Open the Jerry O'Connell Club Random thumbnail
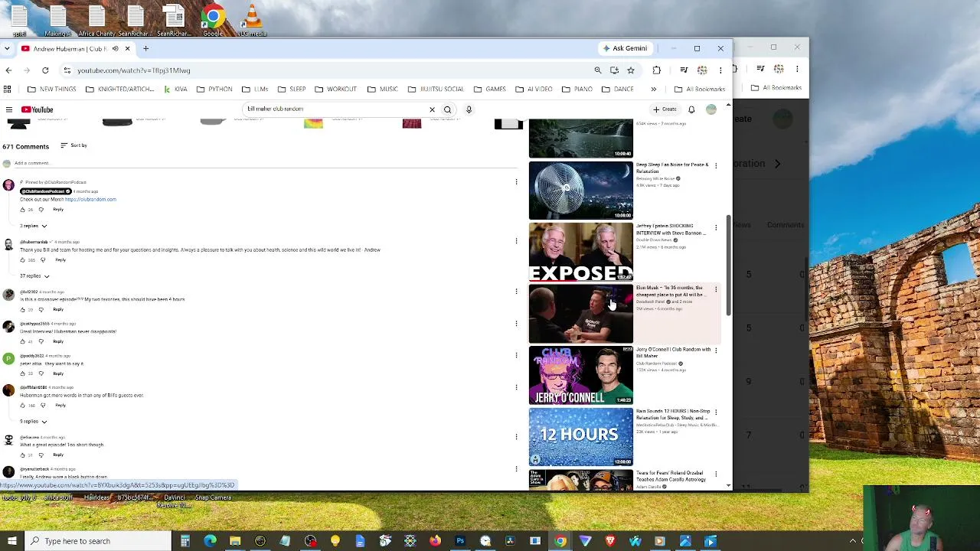 pos(581,375)
